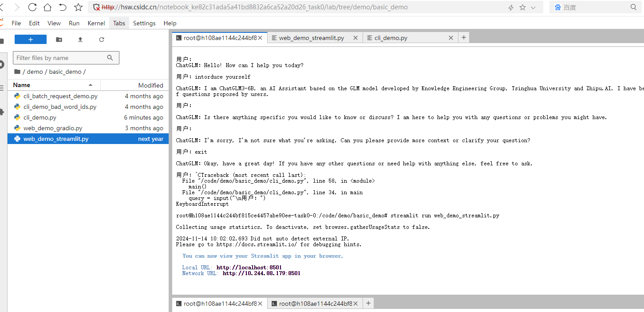Navigate to the demo folder breadcrumb
This screenshot has height=312, width=644.
click(x=35, y=72)
